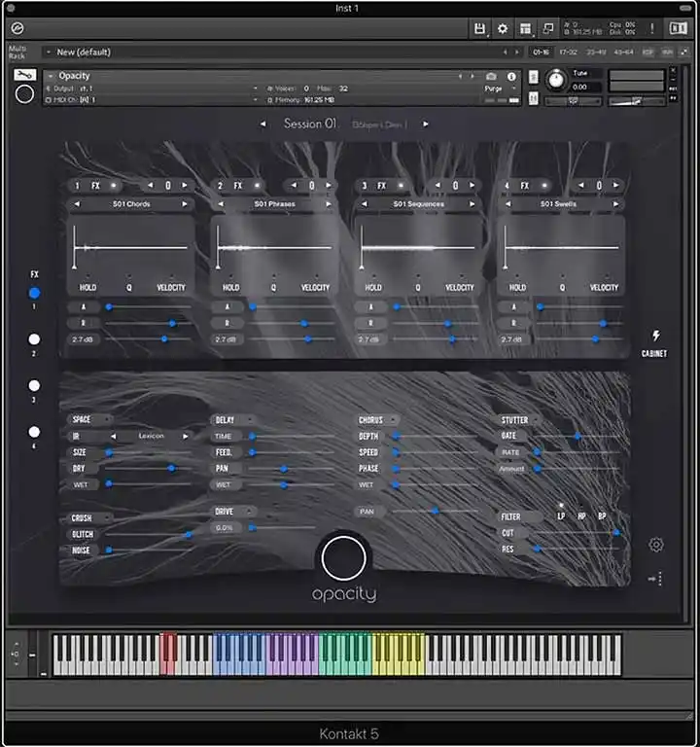
Task: Select FX slot 2 radio on left
Action: pos(34,339)
